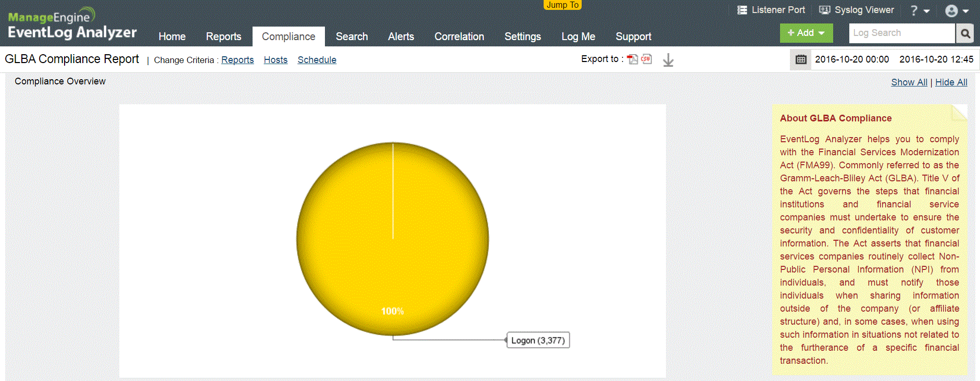This screenshot has width=980, height=381.
Task: Click the 100% pie chart label
Action: 393,311
